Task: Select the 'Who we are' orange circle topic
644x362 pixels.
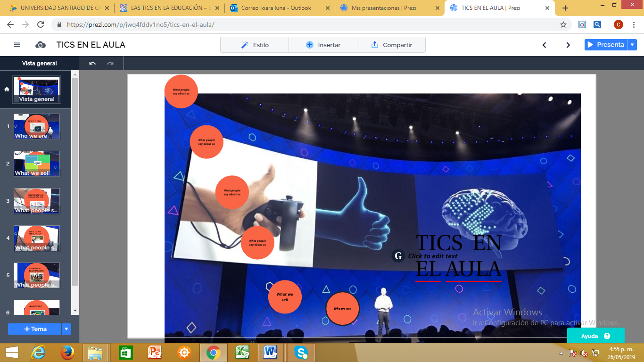Action: 342,309
